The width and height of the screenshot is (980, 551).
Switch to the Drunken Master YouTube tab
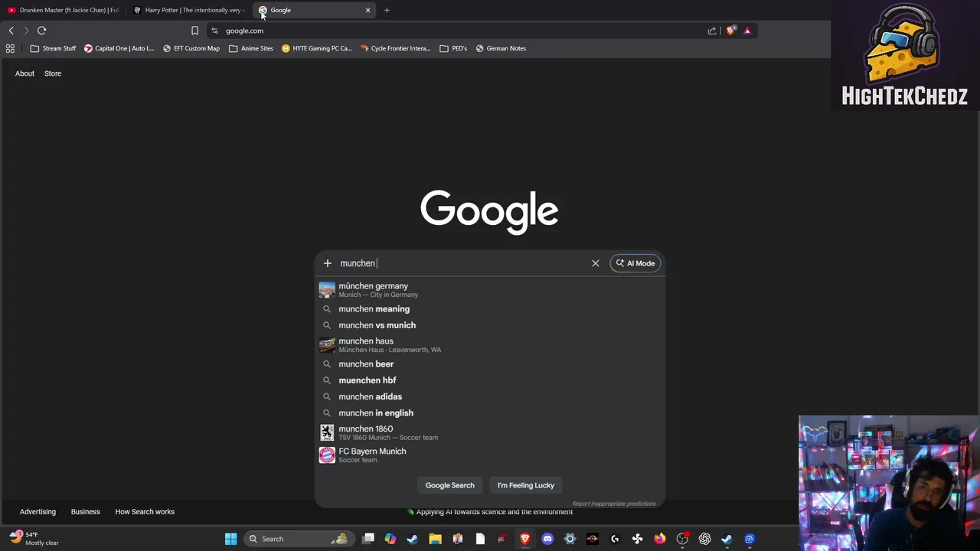coord(63,10)
